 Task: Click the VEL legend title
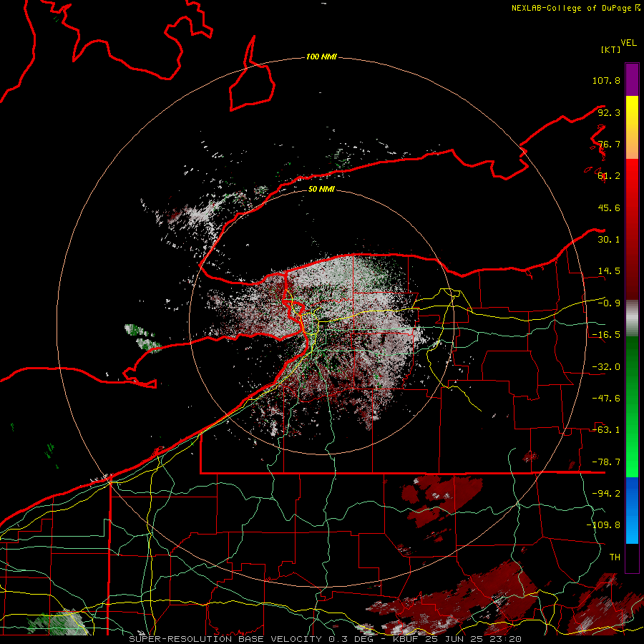[x=628, y=43]
